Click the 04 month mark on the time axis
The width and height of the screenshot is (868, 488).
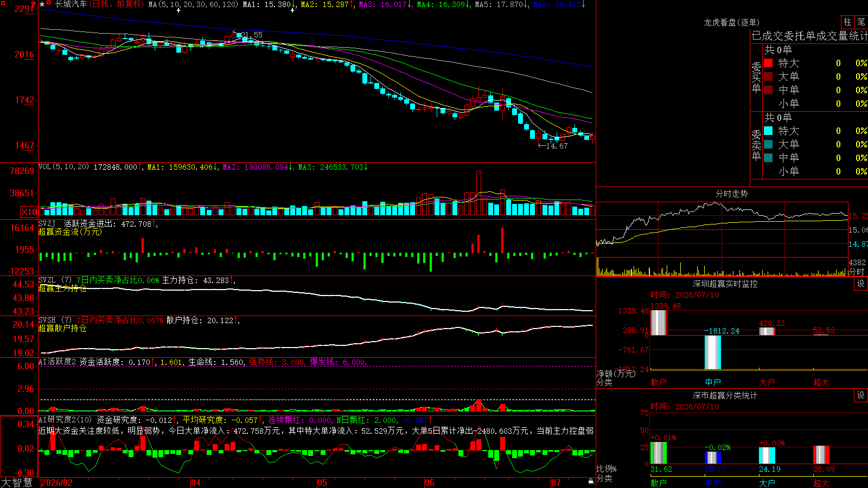click(x=196, y=483)
